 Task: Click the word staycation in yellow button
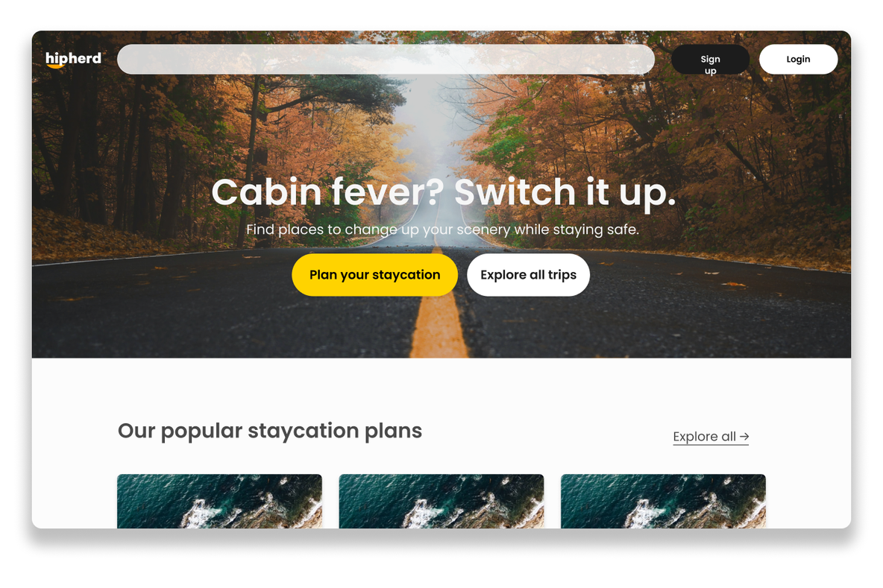pyautogui.click(x=406, y=274)
